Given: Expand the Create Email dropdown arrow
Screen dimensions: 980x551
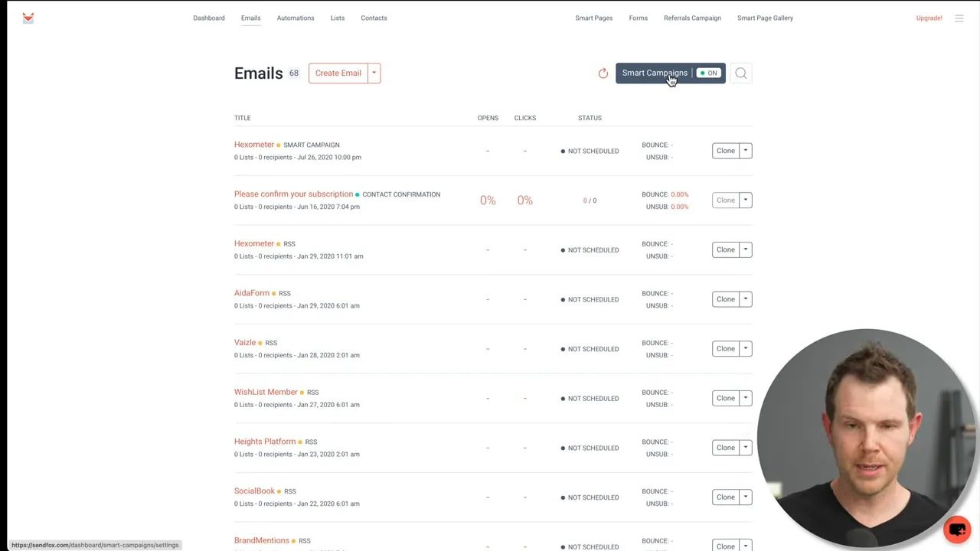Looking at the screenshot, I should 374,73.
